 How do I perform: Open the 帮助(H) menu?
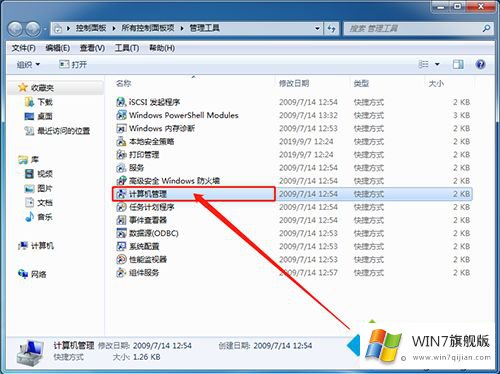(162, 48)
